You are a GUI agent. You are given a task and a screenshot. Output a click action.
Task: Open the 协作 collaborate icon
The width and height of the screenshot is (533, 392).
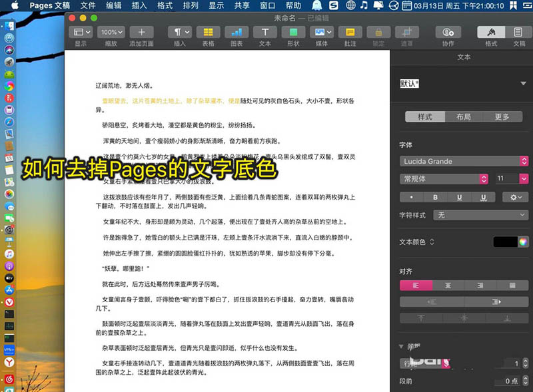[x=448, y=32]
